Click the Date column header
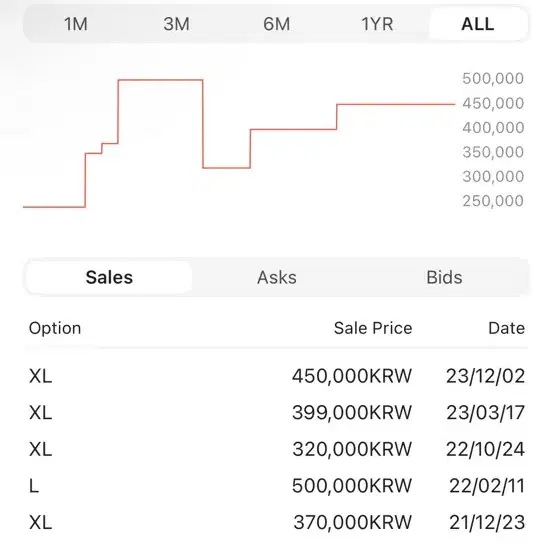This screenshot has width=554, height=554. click(x=506, y=328)
